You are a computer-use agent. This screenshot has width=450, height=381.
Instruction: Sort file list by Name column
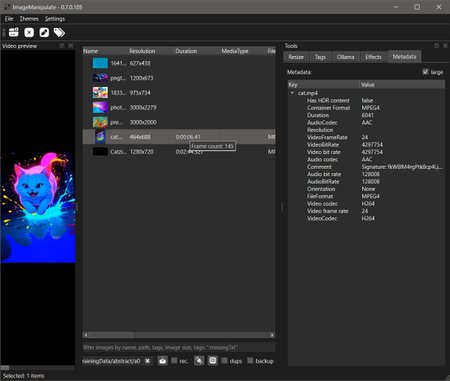pos(105,51)
